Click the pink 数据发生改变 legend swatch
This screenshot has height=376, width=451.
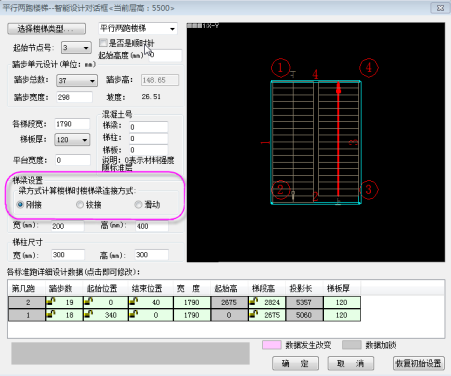coord(272,345)
